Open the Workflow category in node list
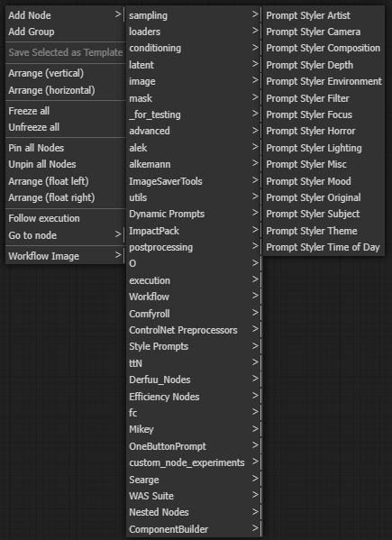This screenshot has height=540, width=392. tap(194, 297)
